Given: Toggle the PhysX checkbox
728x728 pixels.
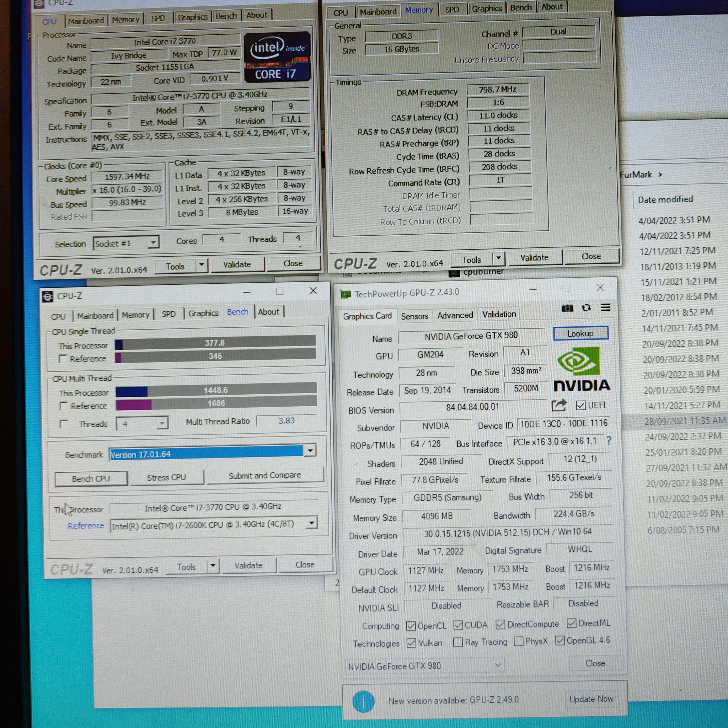Looking at the screenshot, I should (x=519, y=641).
